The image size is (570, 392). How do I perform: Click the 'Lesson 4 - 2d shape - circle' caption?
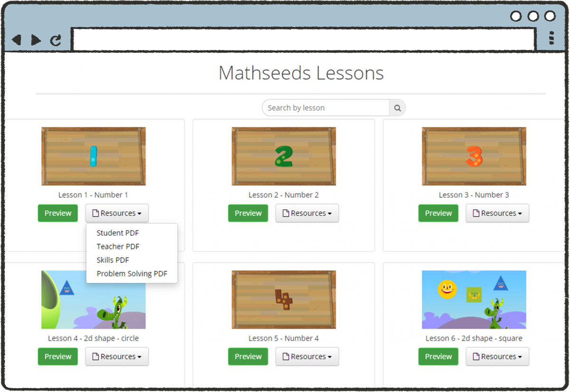(x=93, y=338)
